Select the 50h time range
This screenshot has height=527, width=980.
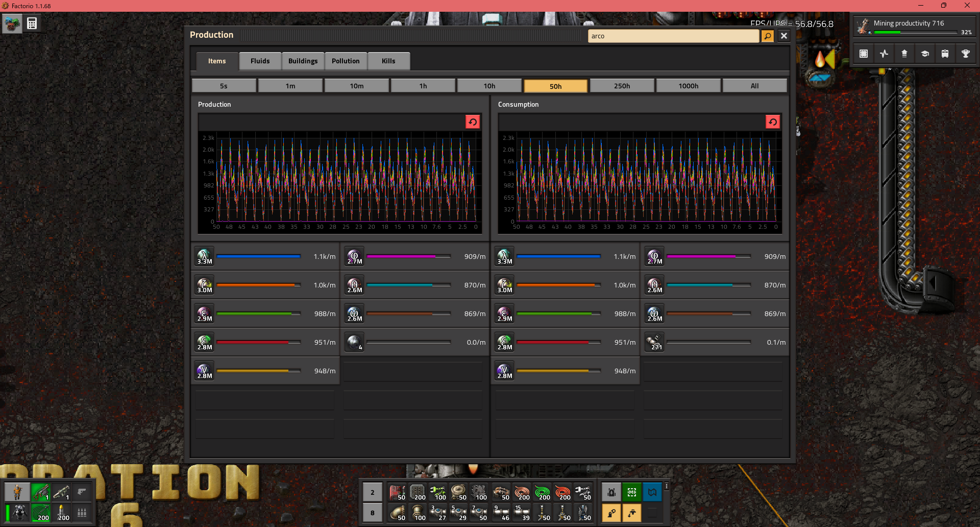tap(555, 86)
